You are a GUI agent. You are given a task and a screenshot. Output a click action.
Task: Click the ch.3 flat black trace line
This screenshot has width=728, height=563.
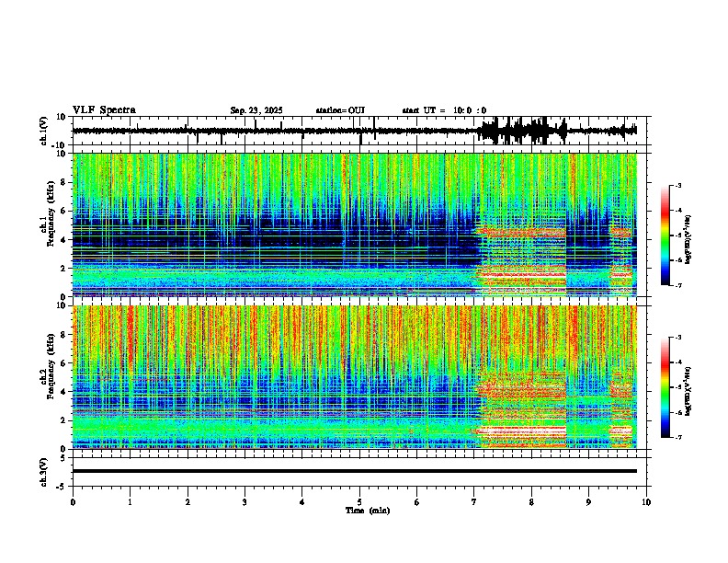pyautogui.click(x=355, y=471)
